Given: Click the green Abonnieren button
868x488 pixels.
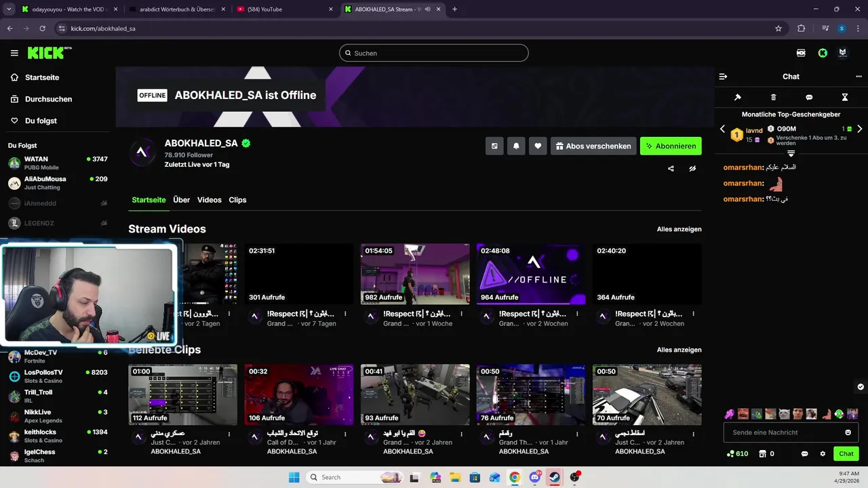Looking at the screenshot, I should (671, 146).
